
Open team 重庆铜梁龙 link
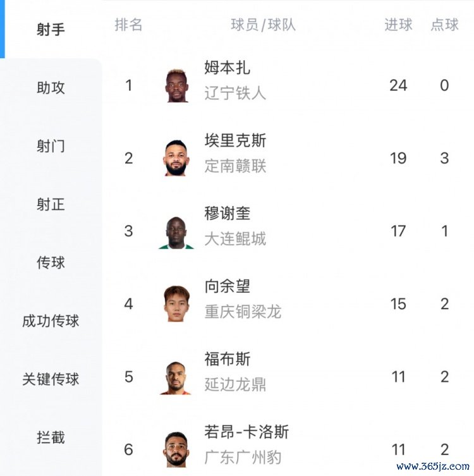pos(243,312)
